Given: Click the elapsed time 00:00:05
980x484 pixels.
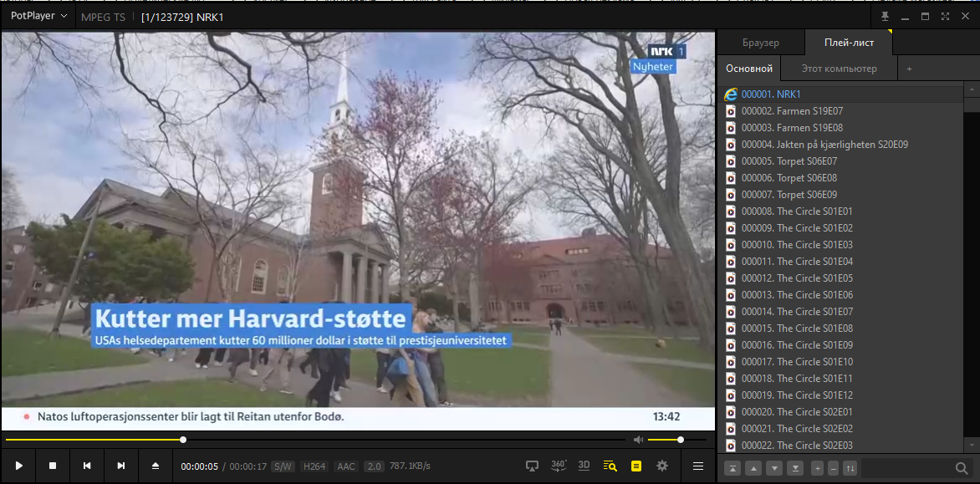Looking at the screenshot, I should [x=199, y=466].
